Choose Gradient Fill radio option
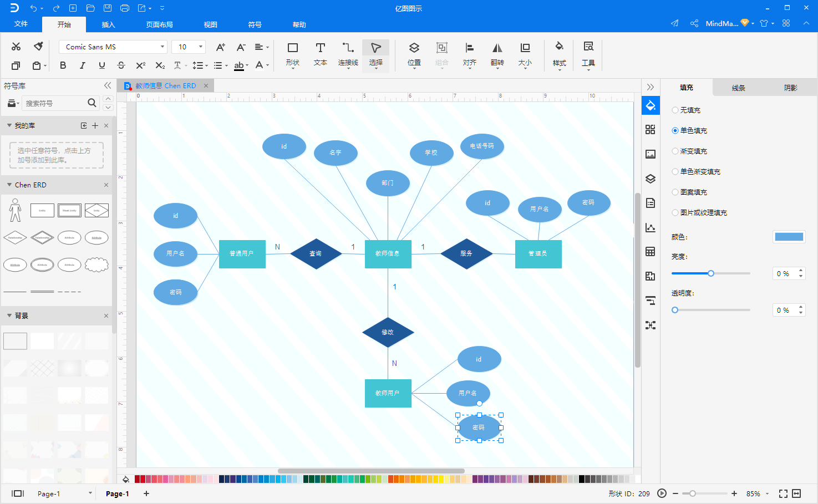Screen dimensions: 818x504 675,151
